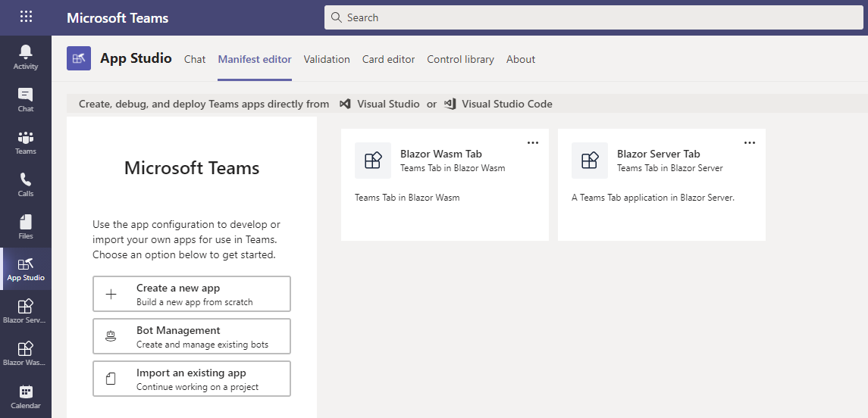Open the Visual Studio Code link

[x=507, y=104]
